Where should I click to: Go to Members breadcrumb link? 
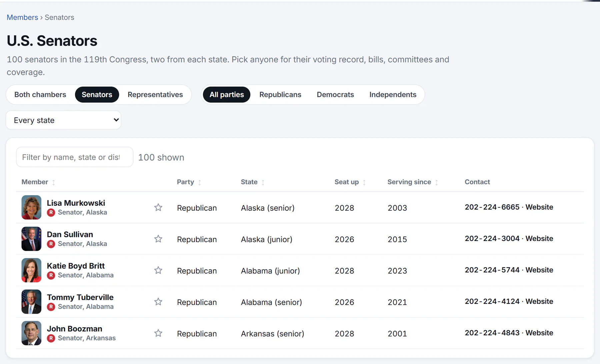[x=22, y=17]
